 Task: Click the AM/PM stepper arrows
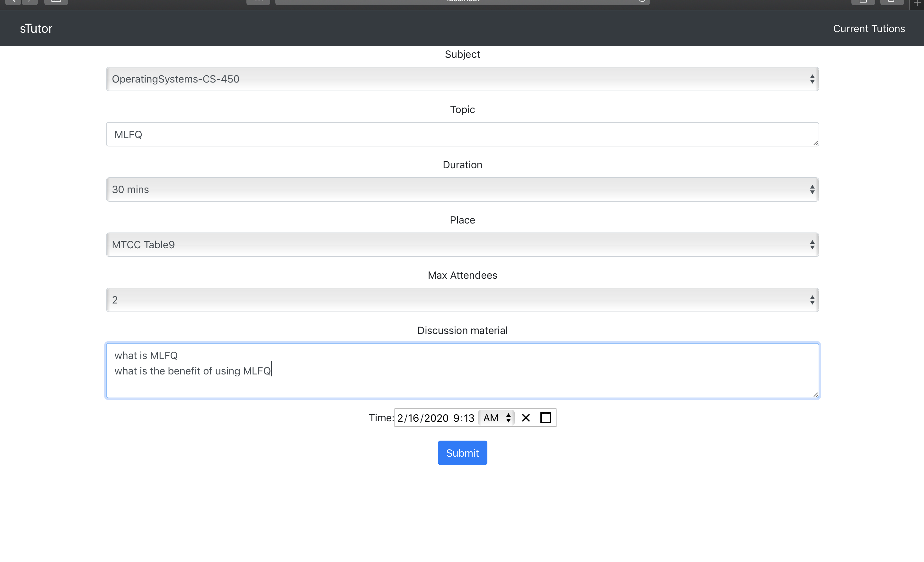coord(509,418)
